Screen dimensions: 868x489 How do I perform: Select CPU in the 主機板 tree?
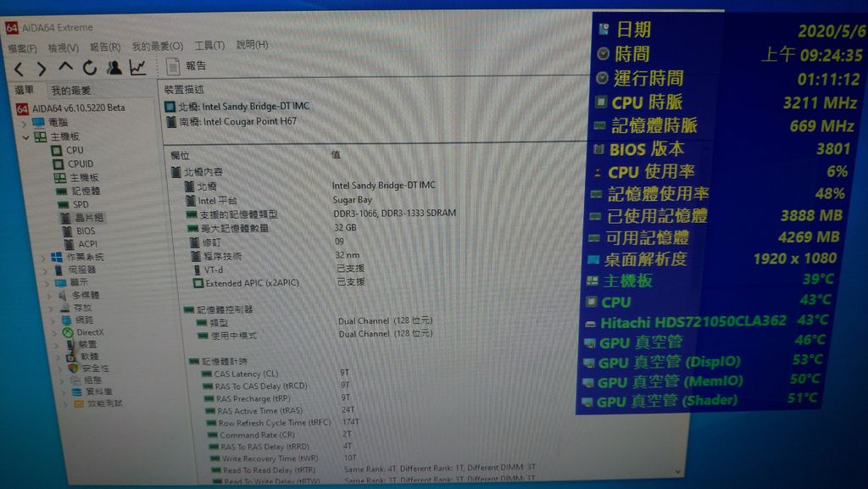(x=75, y=150)
